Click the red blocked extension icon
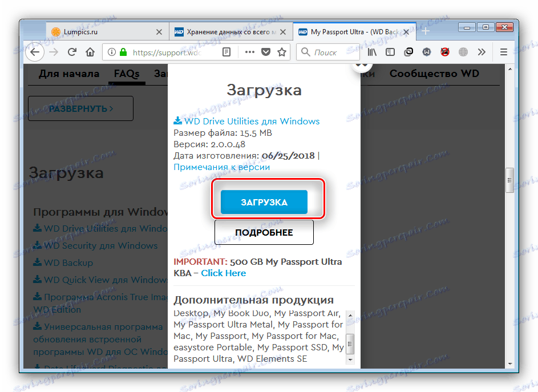This screenshot has height=392, width=538. click(x=445, y=52)
